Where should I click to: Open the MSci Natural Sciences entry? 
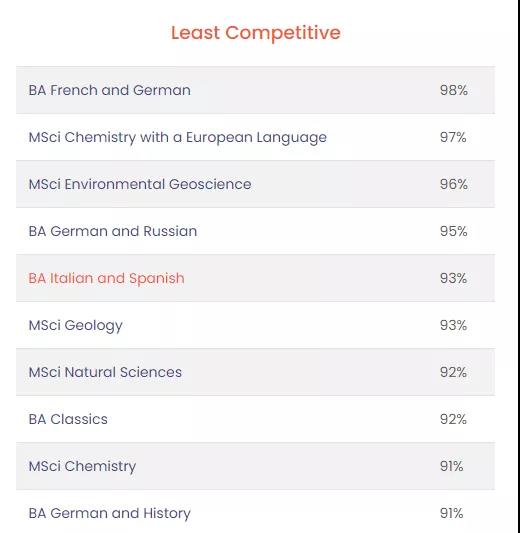(x=255, y=372)
